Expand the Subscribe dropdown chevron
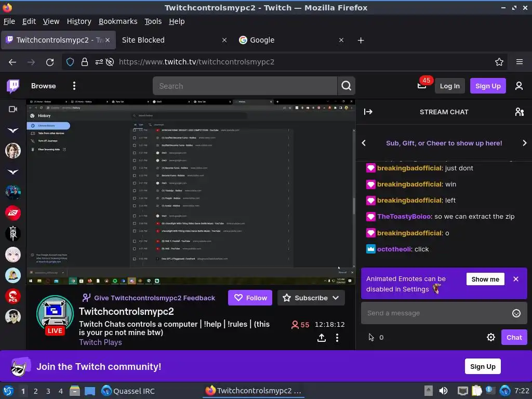 point(336,298)
